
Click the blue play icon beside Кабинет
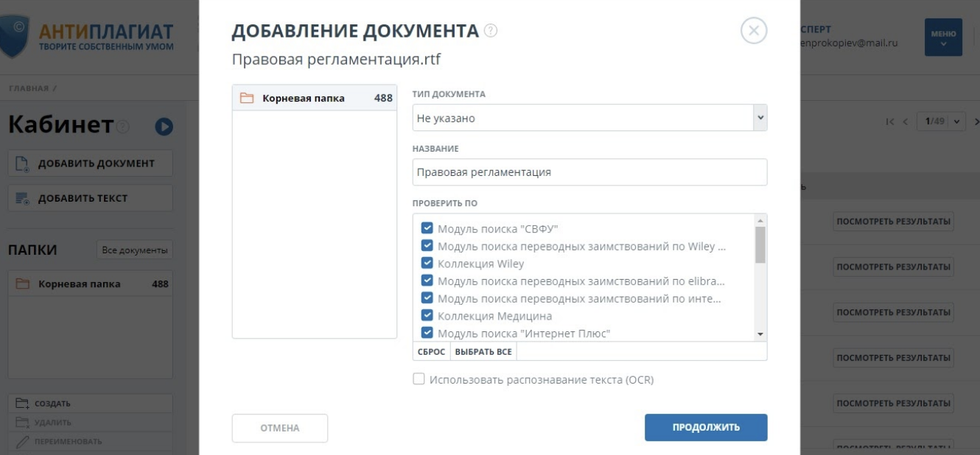click(164, 127)
